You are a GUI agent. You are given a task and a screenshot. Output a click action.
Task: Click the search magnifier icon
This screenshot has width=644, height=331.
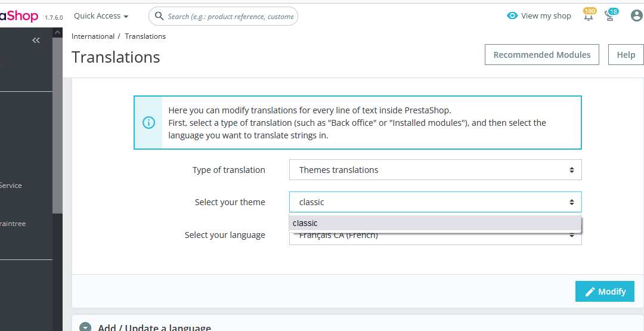click(160, 16)
